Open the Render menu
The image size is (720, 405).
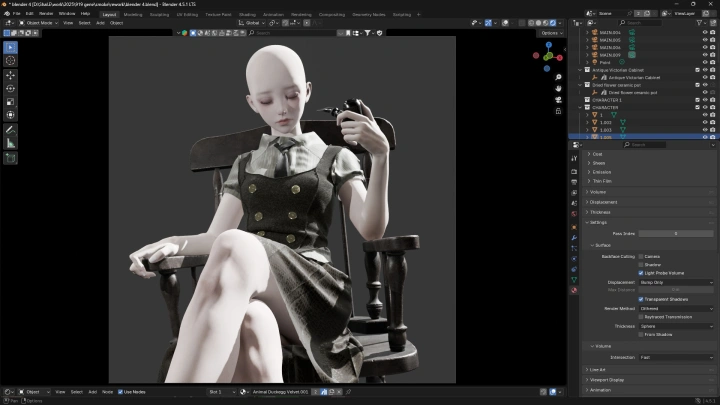coord(46,14)
